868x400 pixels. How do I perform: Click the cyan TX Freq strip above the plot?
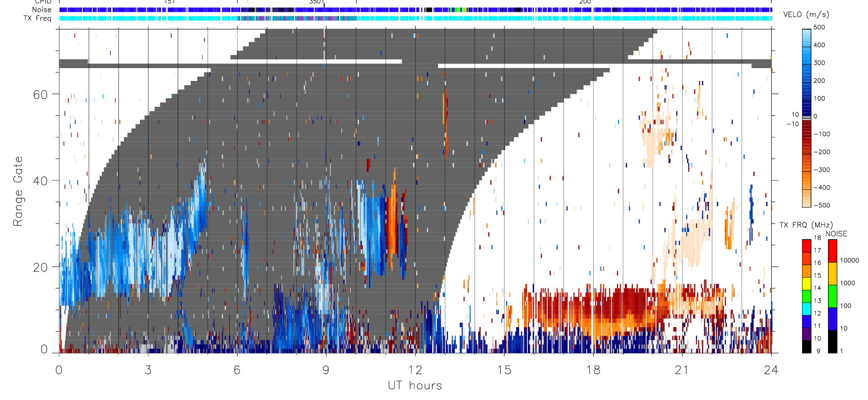point(416,18)
